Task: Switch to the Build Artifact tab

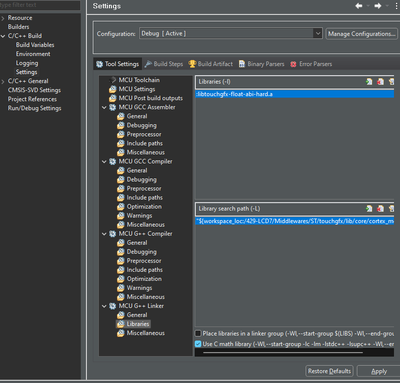Action: pyautogui.click(x=211, y=64)
